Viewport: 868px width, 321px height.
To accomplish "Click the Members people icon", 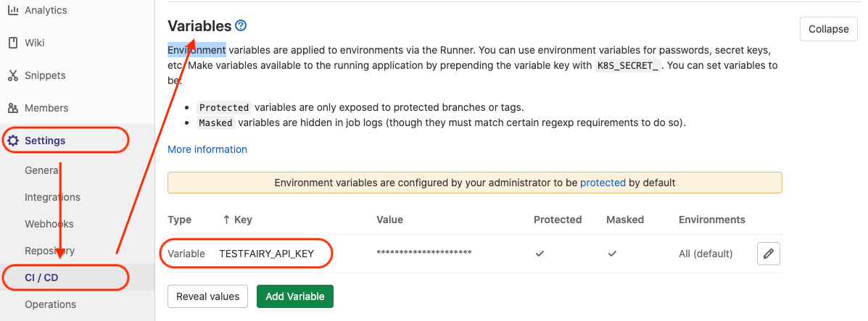I will [13, 108].
